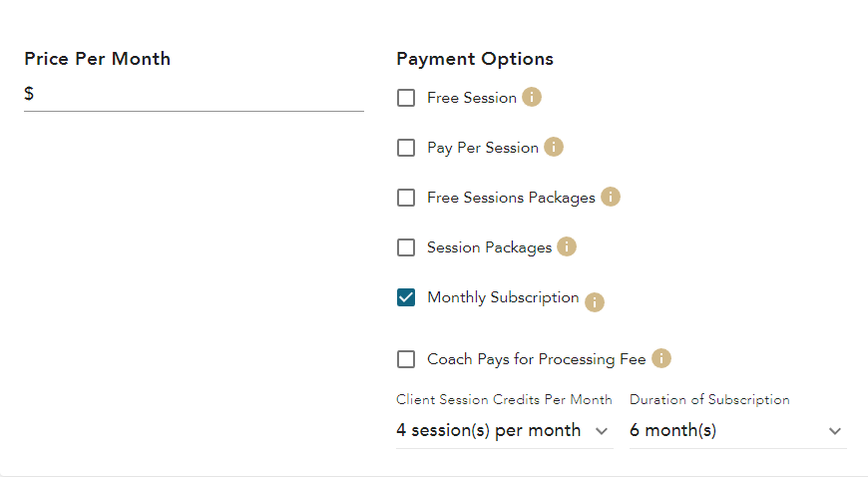The height and width of the screenshot is (477, 868).
Task: Click the Price Per Month input field
Action: (x=200, y=95)
